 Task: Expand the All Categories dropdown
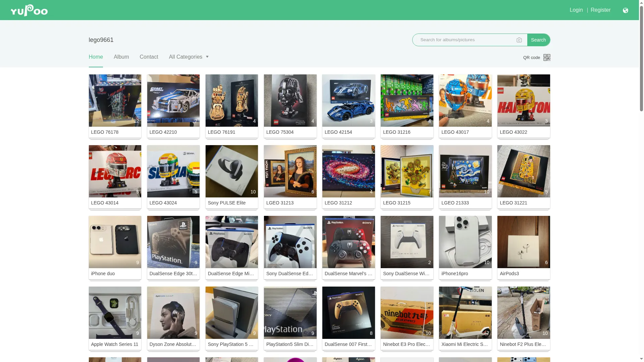coord(189,57)
